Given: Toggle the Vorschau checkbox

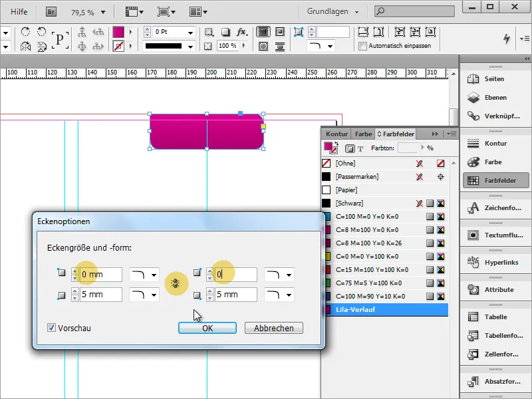Looking at the screenshot, I should [x=52, y=328].
